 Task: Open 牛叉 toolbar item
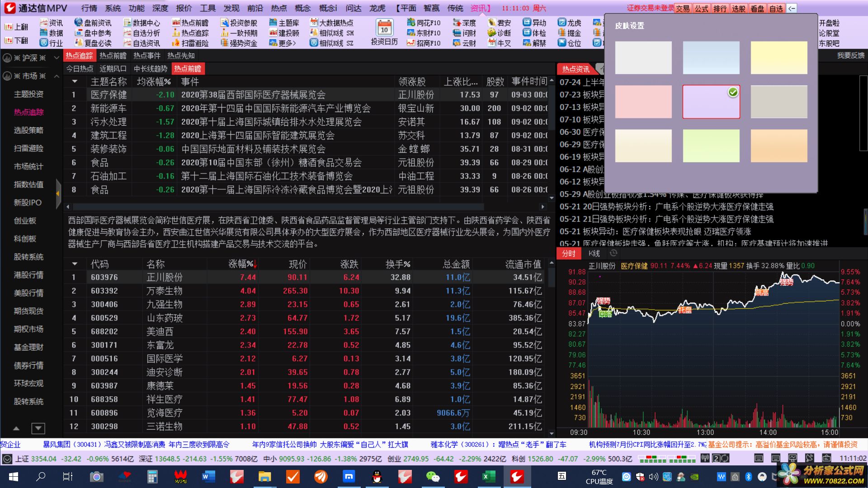point(499,43)
